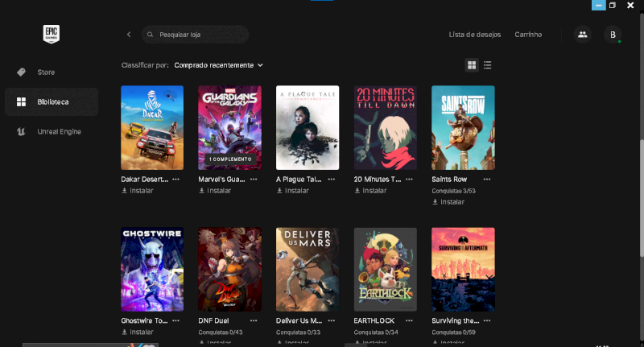Install Saints Row
The image size is (644, 347).
(448, 202)
